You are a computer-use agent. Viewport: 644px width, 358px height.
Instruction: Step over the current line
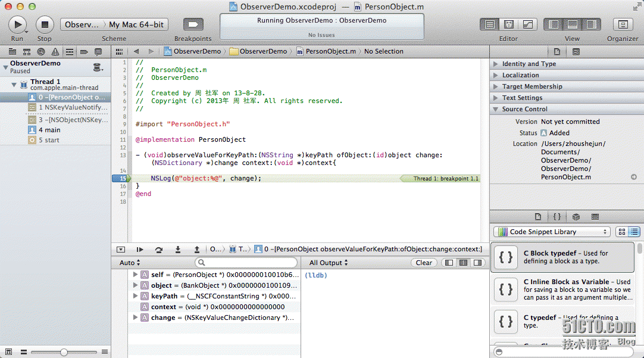[x=158, y=250]
